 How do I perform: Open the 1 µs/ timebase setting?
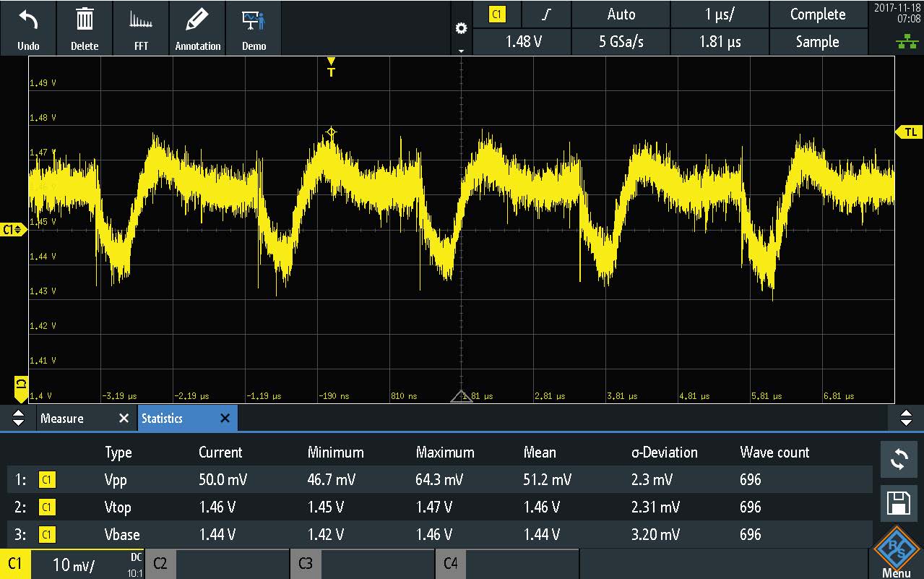click(720, 14)
